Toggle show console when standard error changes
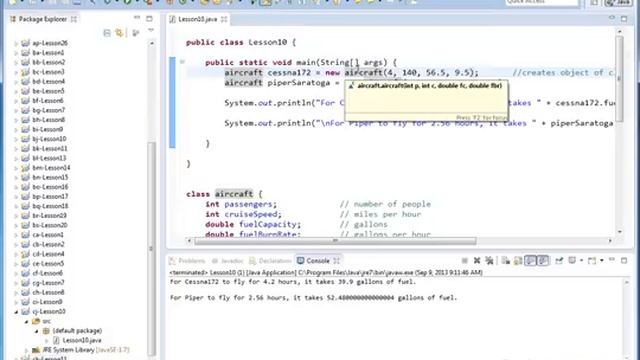640x360 pixels. (x=542, y=260)
